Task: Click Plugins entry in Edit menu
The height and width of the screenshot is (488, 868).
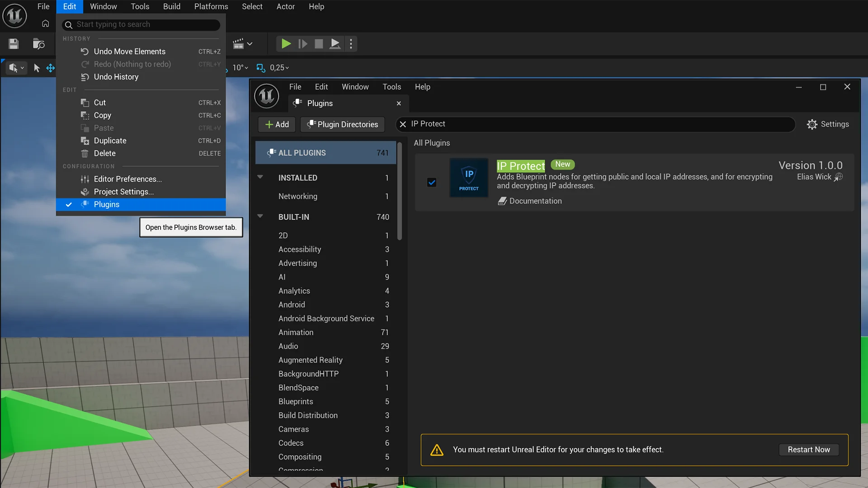Action: click(141, 204)
